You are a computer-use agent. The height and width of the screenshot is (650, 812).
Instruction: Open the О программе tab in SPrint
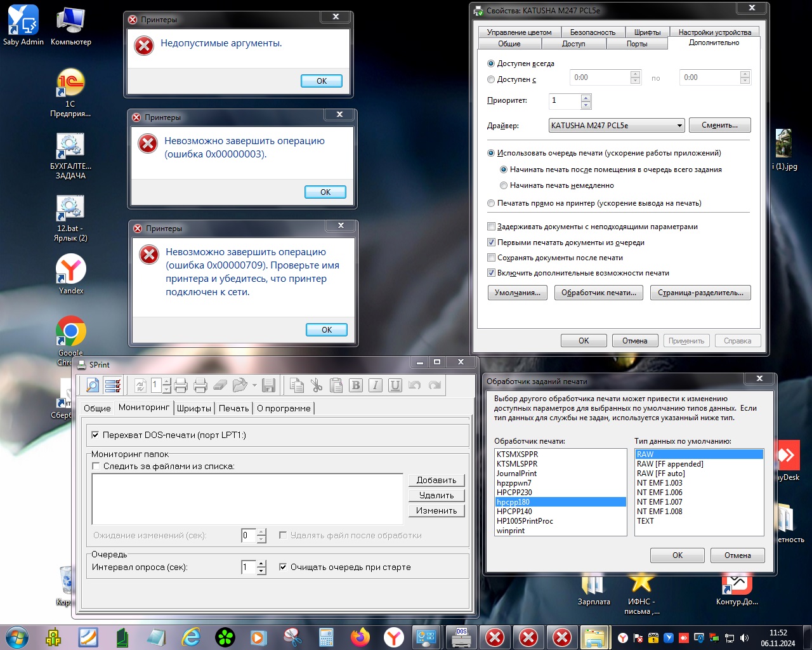(284, 408)
